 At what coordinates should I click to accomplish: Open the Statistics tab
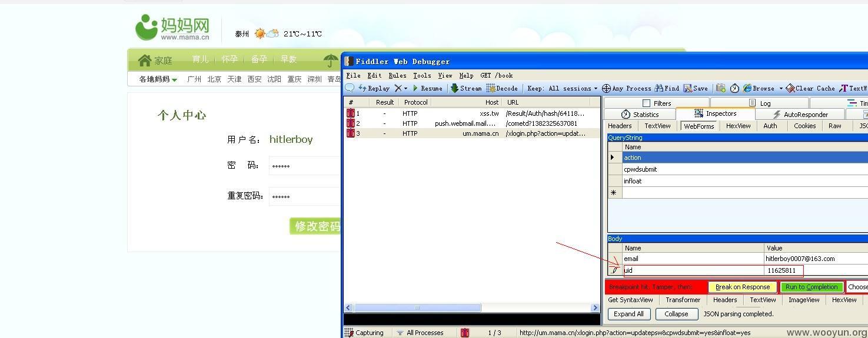640,114
